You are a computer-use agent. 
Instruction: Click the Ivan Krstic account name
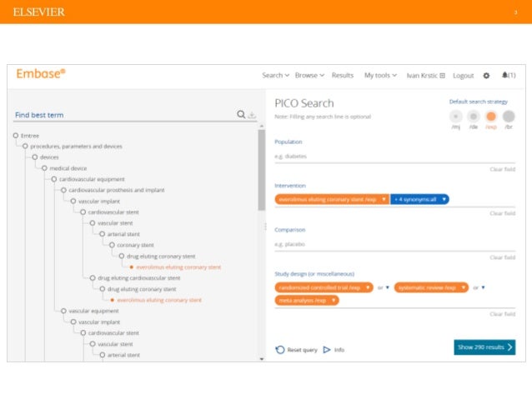422,75
